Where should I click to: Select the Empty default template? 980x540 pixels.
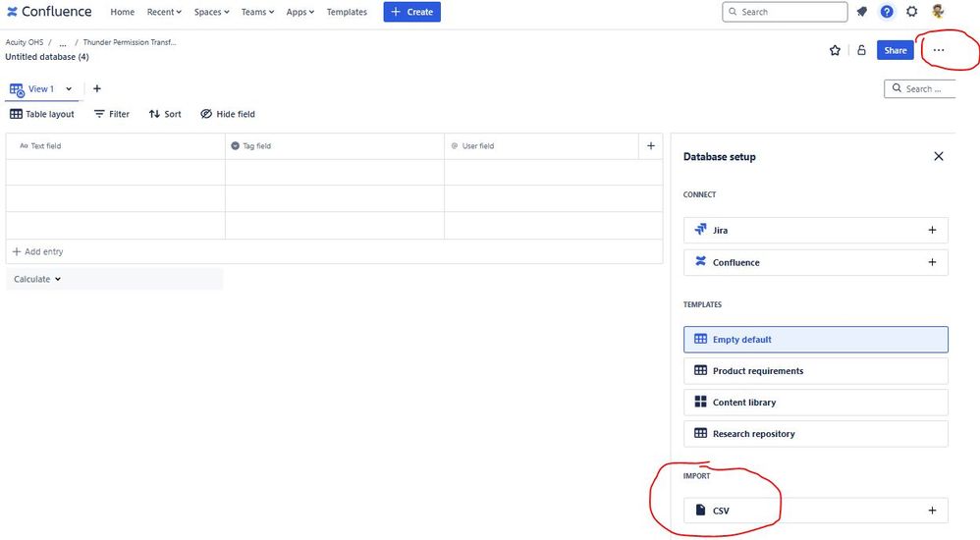(x=816, y=340)
